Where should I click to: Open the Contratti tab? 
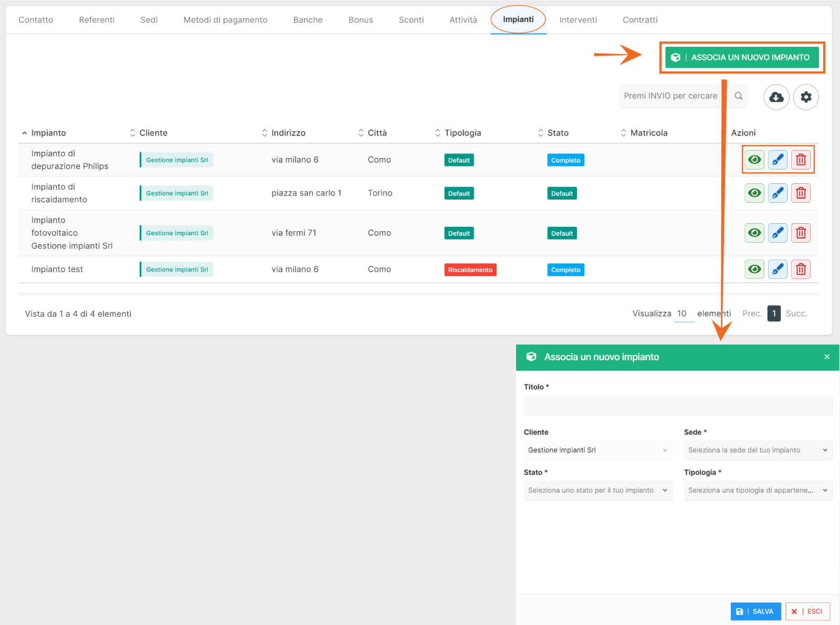pyautogui.click(x=639, y=20)
